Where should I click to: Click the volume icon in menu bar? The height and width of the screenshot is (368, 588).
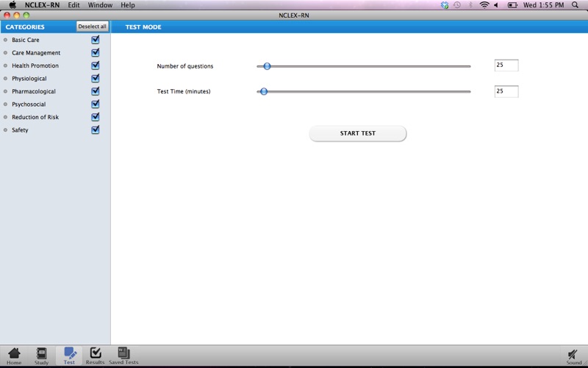point(496,5)
